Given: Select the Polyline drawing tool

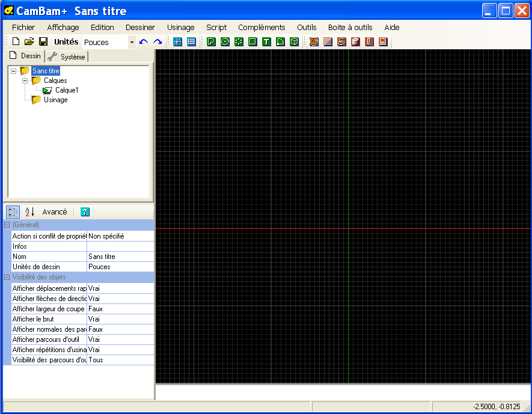Looking at the screenshot, I should point(211,41).
